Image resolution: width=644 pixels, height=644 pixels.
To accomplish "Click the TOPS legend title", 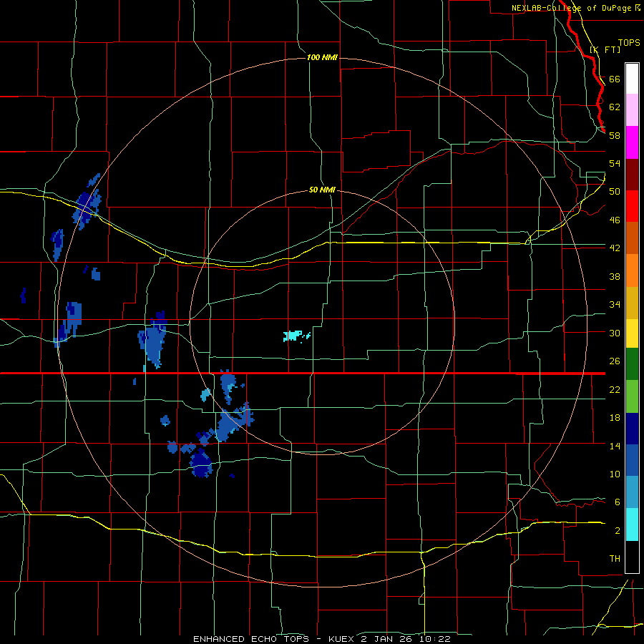I will [x=629, y=43].
